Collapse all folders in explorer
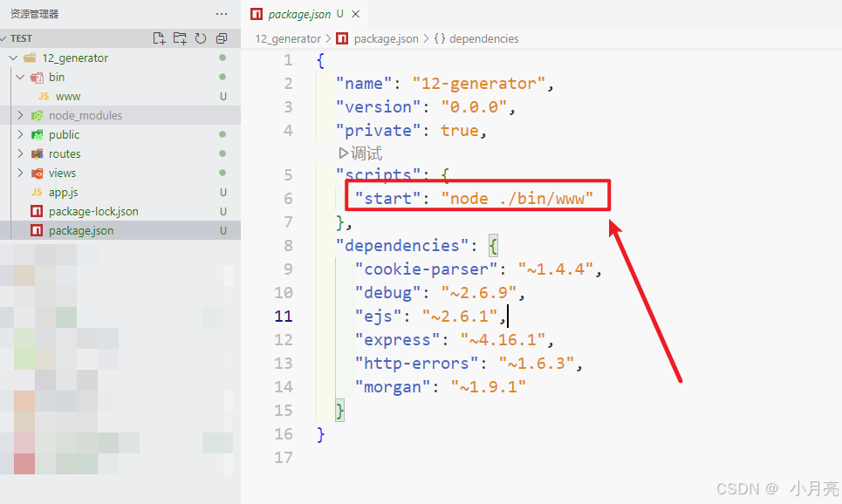The height and width of the screenshot is (504, 842). [222, 38]
